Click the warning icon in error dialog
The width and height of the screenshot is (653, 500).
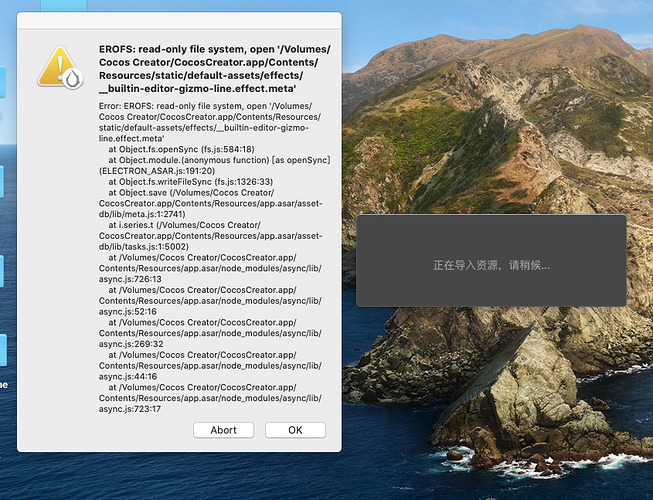60,68
